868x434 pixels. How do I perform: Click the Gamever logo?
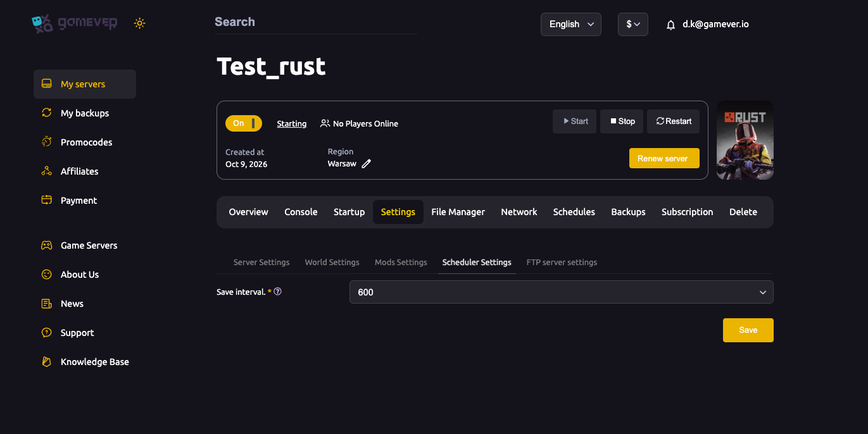click(x=75, y=23)
